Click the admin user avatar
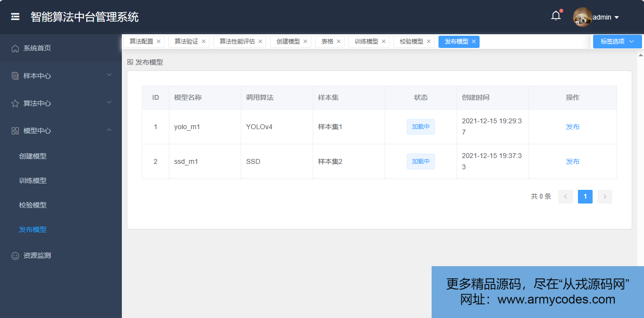The width and height of the screenshot is (644, 318). tap(582, 17)
